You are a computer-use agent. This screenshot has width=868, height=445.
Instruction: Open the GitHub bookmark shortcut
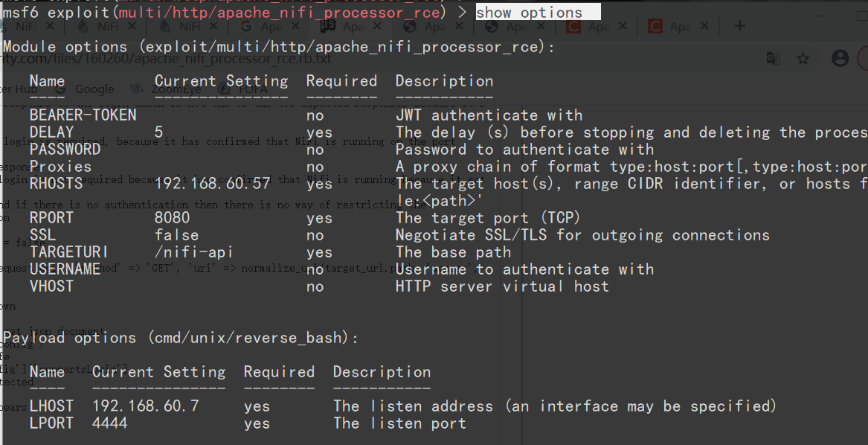tap(15, 89)
